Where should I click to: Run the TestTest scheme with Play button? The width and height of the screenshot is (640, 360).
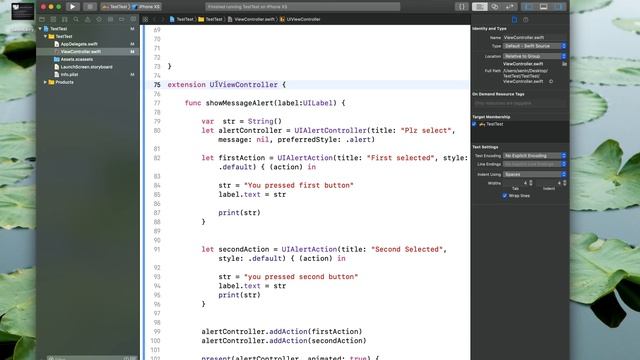[x=73, y=7]
